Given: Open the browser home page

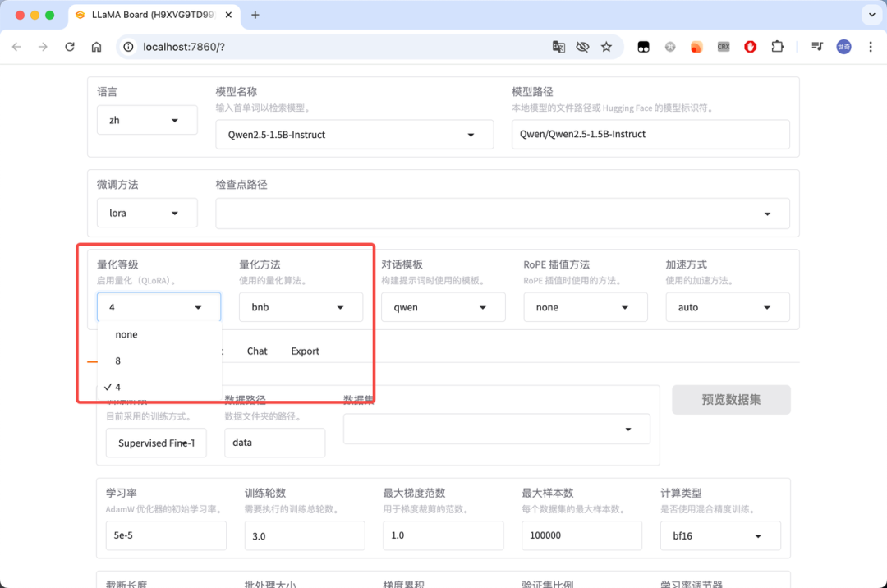Looking at the screenshot, I should pyautogui.click(x=97, y=47).
